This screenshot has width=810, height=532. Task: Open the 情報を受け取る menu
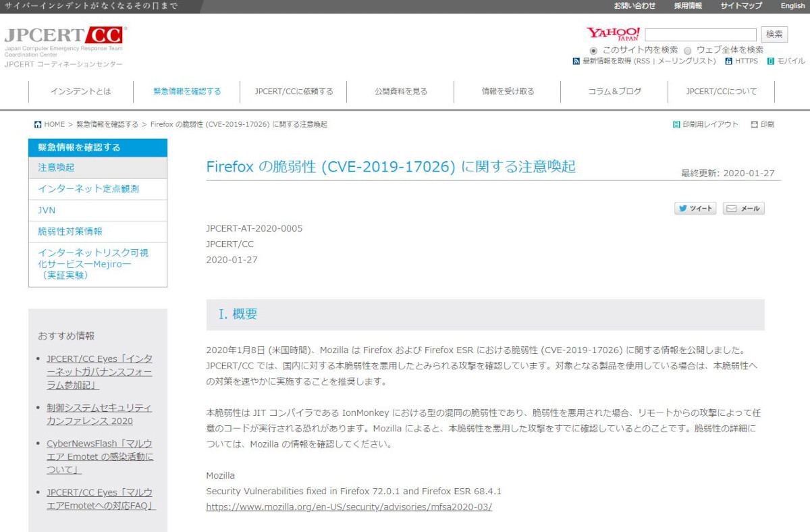(508, 91)
